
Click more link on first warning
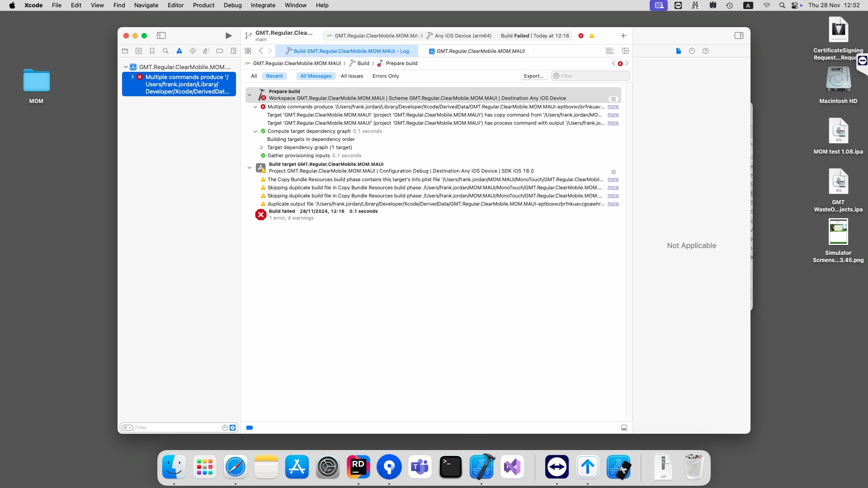click(613, 179)
